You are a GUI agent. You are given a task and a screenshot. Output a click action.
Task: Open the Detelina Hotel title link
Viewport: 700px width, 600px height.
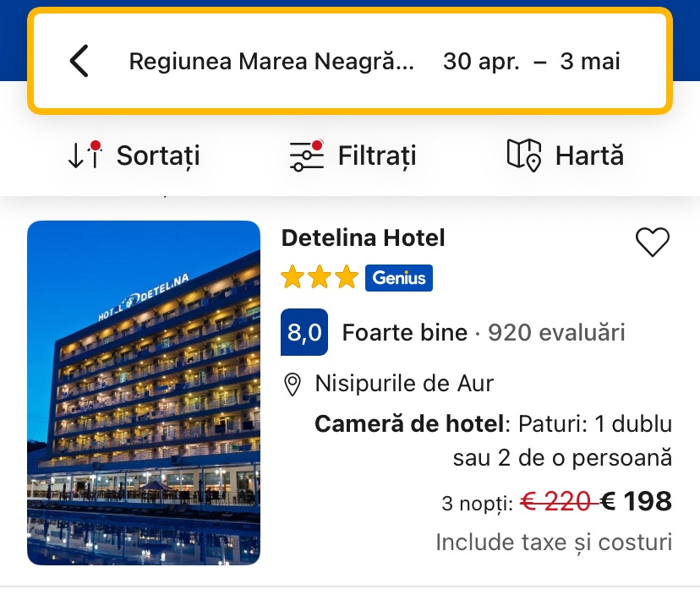point(363,238)
